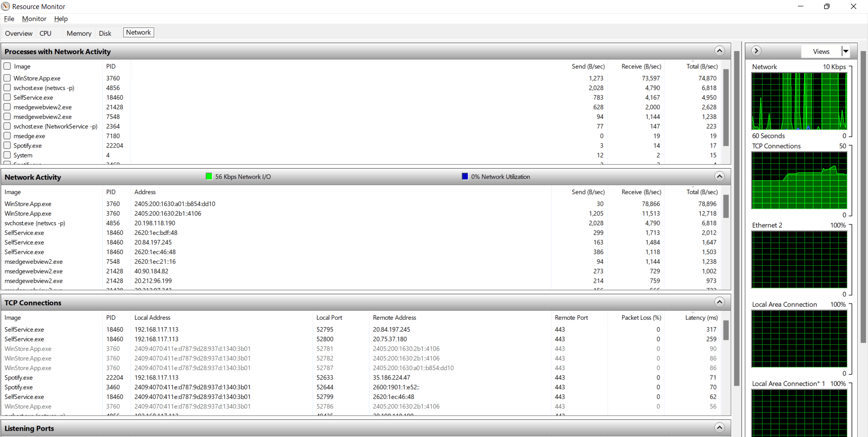Check the Image select-all checkbox
The image size is (868, 437).
pos(7,66)
